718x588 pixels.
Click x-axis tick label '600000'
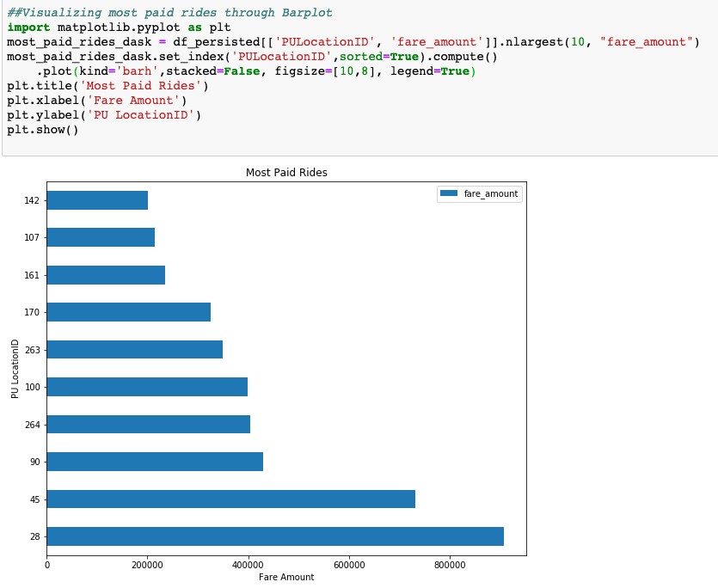349,565
